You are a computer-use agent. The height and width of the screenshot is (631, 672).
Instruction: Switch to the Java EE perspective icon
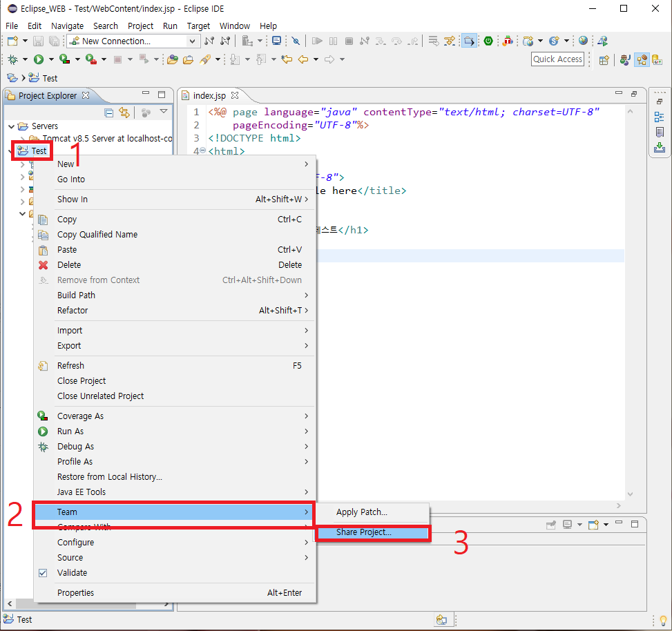click(x=642, y=60)
